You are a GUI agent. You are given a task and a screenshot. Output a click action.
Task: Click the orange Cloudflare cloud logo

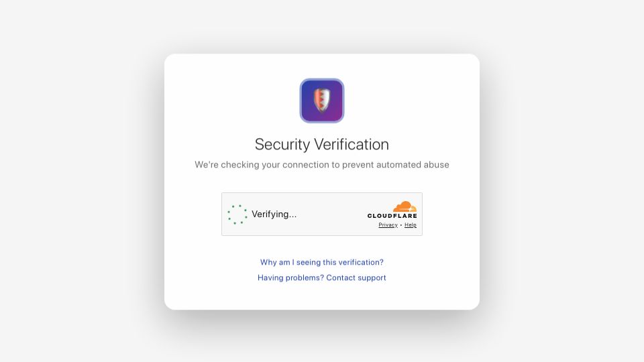click(405, 206)
